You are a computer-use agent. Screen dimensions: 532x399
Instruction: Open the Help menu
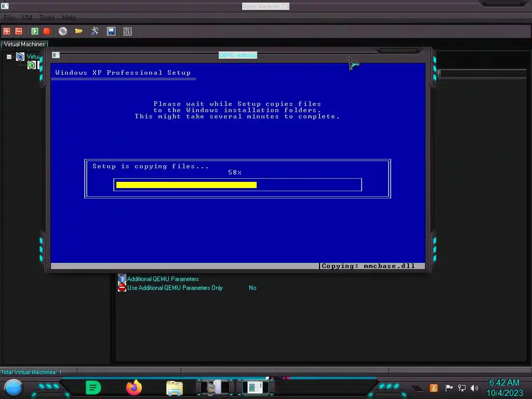(69, 18)
